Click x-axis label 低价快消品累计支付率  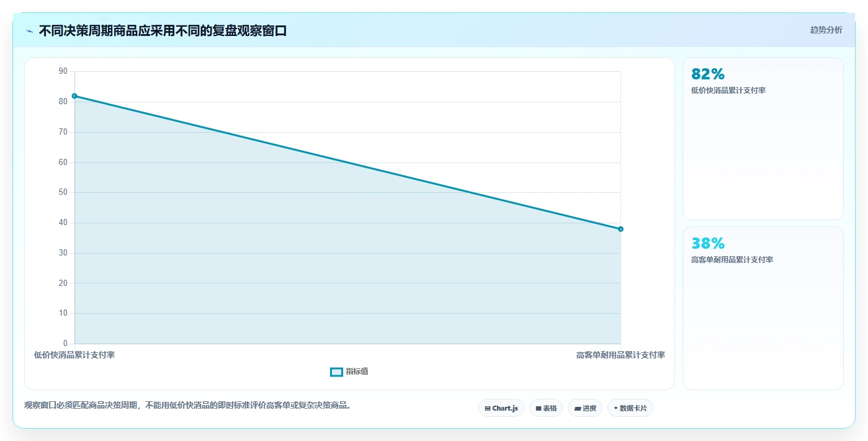(x=74, y=355)
